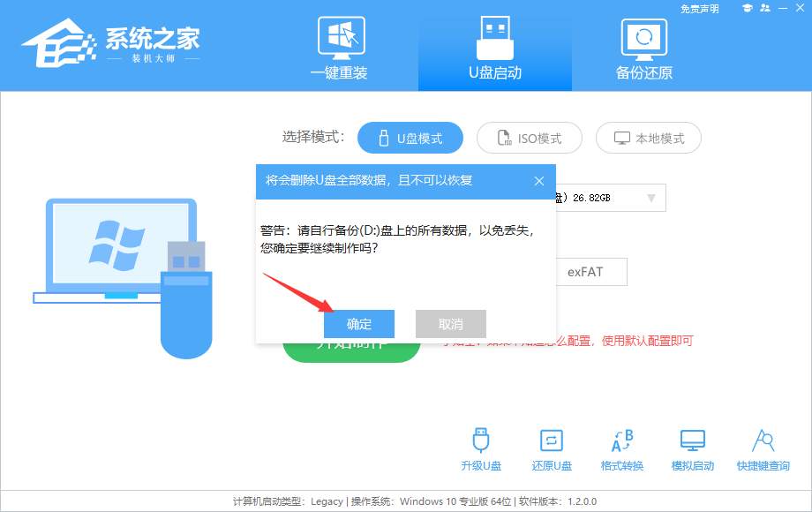Image resolution: width=812 pixels, height=512 pixels.
Task: Click the green 开始制作 button
Action: (x=351, y=350)
